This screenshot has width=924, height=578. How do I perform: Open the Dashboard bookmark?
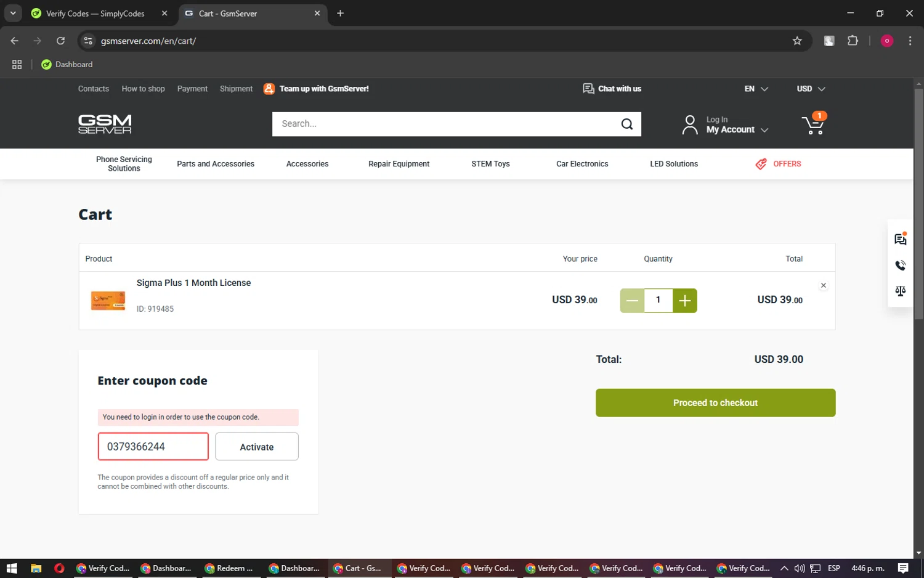click(67, 64)
